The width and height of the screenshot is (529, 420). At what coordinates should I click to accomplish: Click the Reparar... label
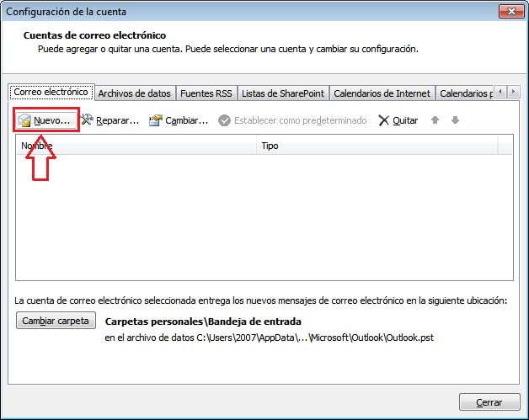[117, 120]
